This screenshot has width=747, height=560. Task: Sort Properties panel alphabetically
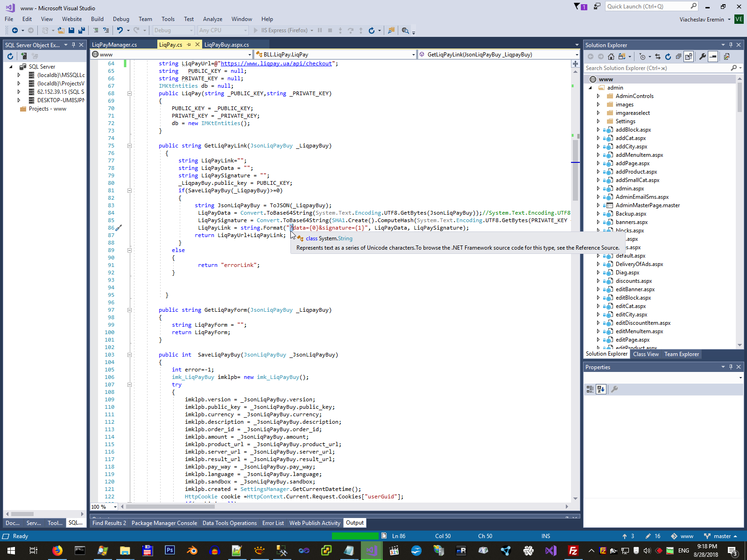(601, 389)
